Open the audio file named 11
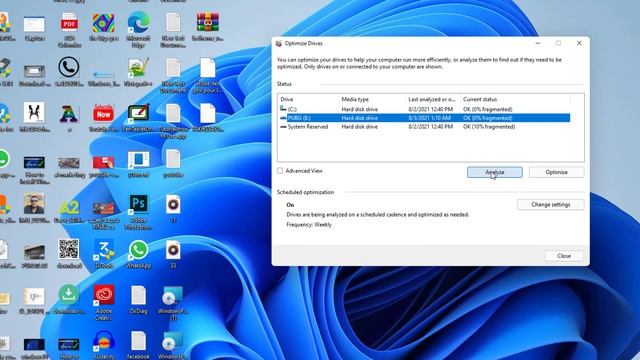This screenshot has width=640, height=360. click(x=173, y=204)
